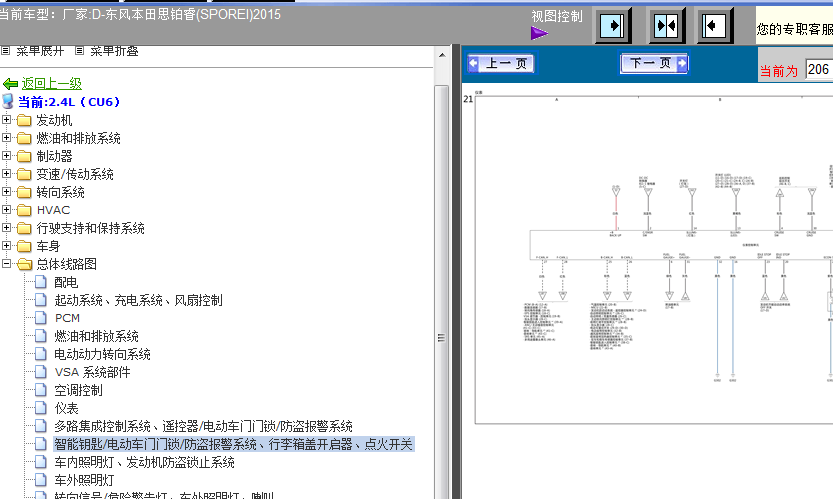Viewport: 833px width, 499px height.
Task: Click the green back arrow icon
Action: click(x=10, y=84)
